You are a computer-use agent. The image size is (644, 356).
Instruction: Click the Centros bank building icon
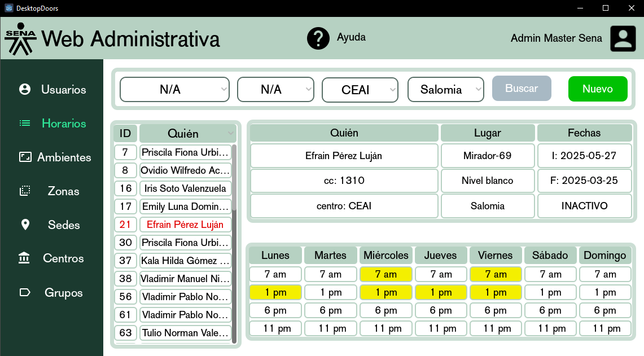(x=24, y=258)
